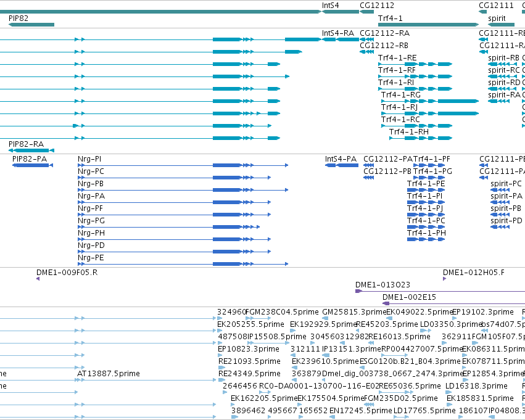
Task: Click the RE24349.5prime EST label
Action: (249, 374)
